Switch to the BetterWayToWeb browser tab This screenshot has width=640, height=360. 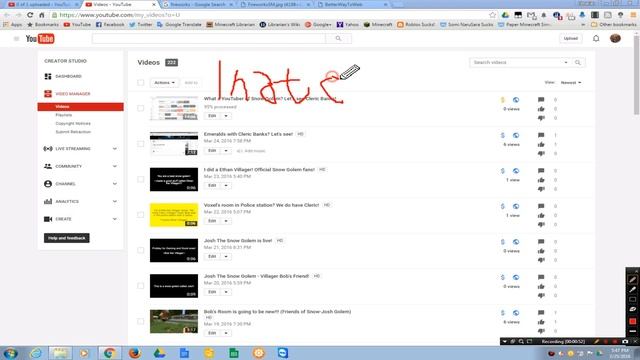352,4
